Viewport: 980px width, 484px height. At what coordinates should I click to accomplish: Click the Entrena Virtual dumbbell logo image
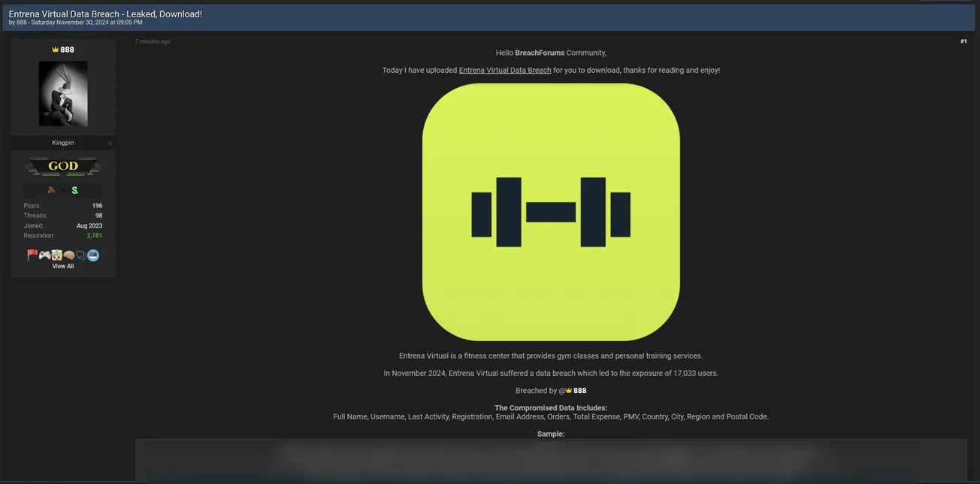551,211
